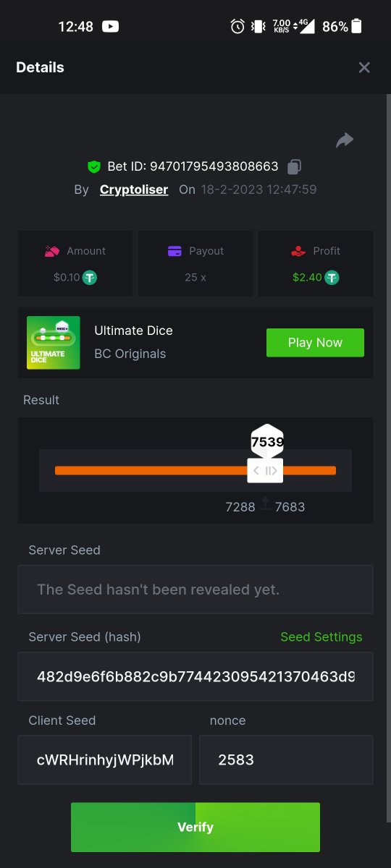This screenshot has width=391, height=868.
Task: Open Seed Settings link
Action: 321,637
